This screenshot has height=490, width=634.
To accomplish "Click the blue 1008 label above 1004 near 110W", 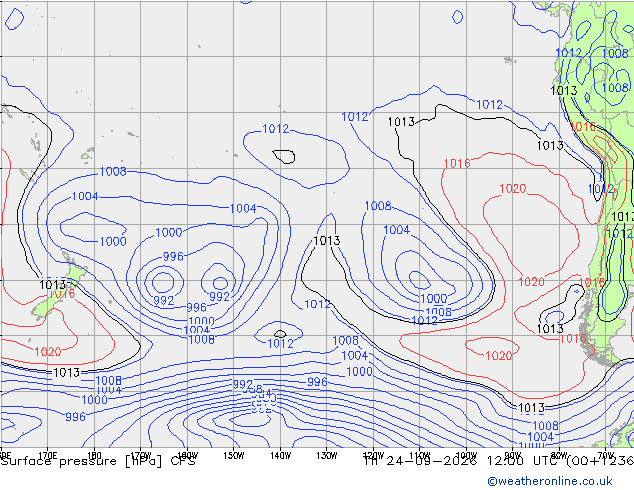I will (x=378, y=206).
